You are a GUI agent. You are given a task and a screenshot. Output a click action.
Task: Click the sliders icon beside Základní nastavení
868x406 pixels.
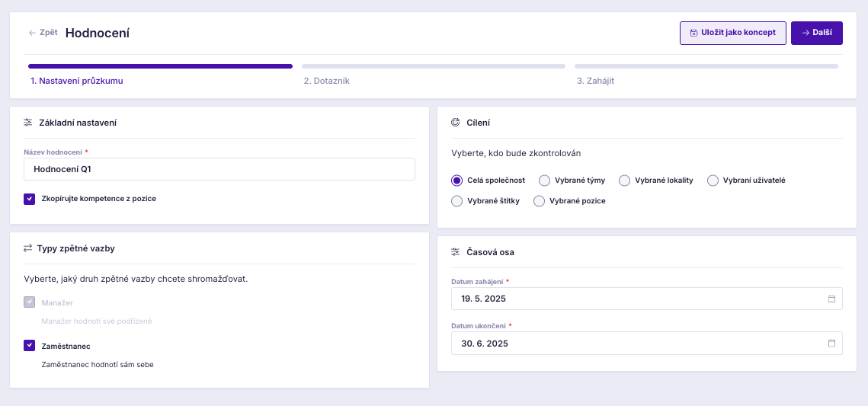click(x=28, y=122)
